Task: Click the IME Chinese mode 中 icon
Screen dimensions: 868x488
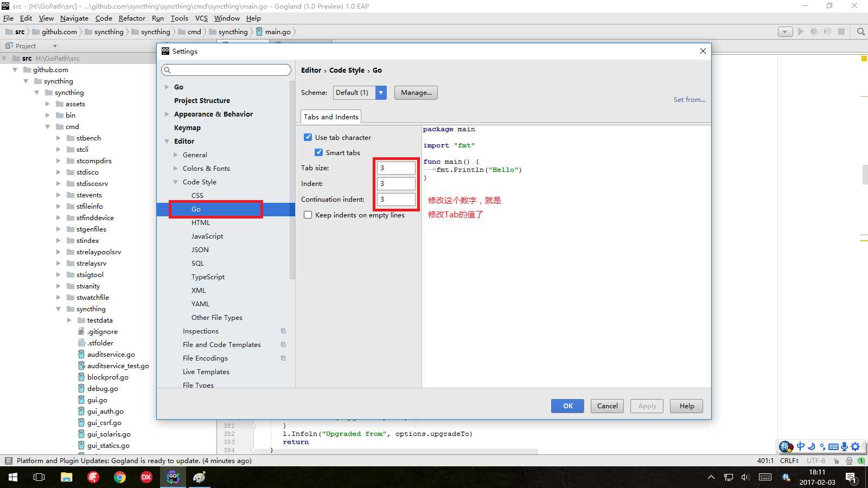Action: point(801,446)
